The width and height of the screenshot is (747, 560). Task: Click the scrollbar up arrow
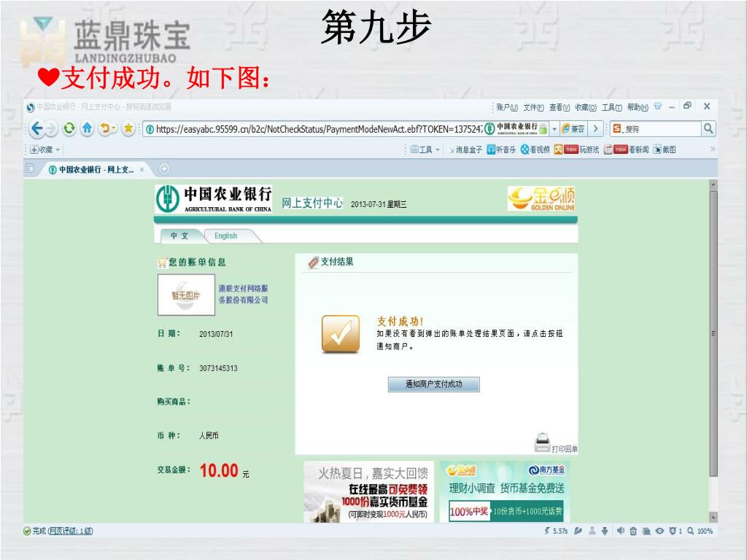[x=713, y=184]
